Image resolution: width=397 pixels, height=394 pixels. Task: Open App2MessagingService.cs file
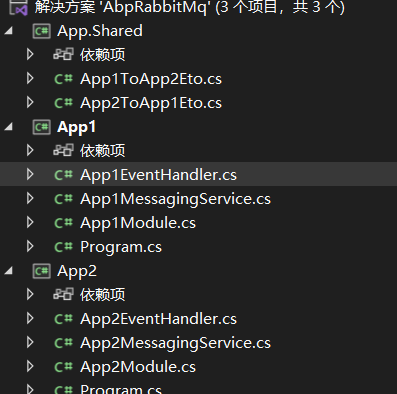tap(175, 343)
